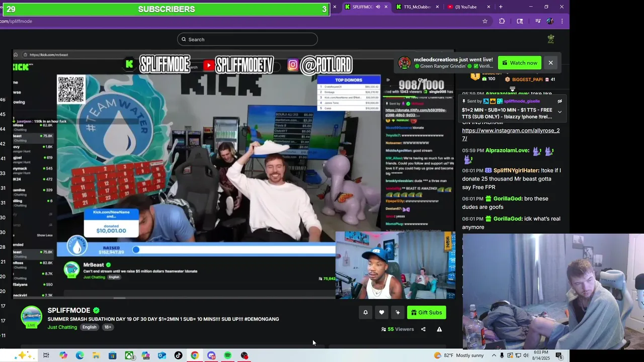This screenshot has width=644, height=362.
Task: Open the weather widget 82°F
Action: click(458, 355)
